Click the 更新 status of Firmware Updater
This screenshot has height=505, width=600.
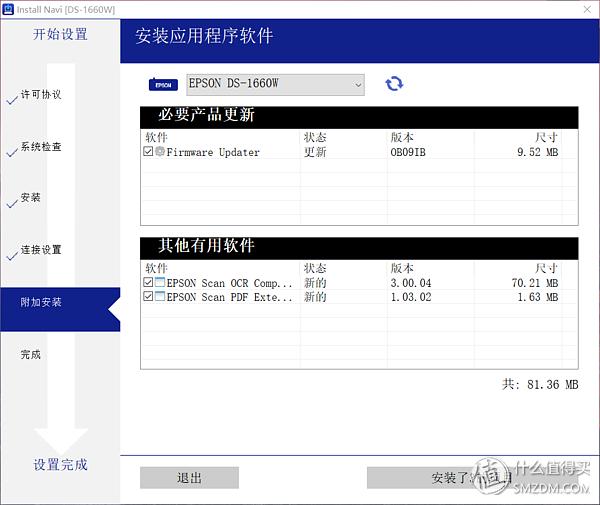(x=315, y=152)
